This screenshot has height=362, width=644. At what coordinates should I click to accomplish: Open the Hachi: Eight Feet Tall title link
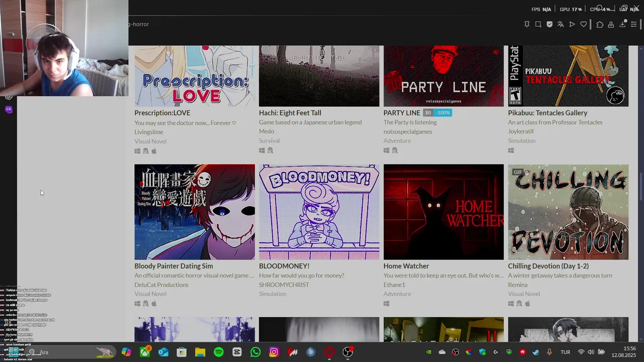(290, 113)
